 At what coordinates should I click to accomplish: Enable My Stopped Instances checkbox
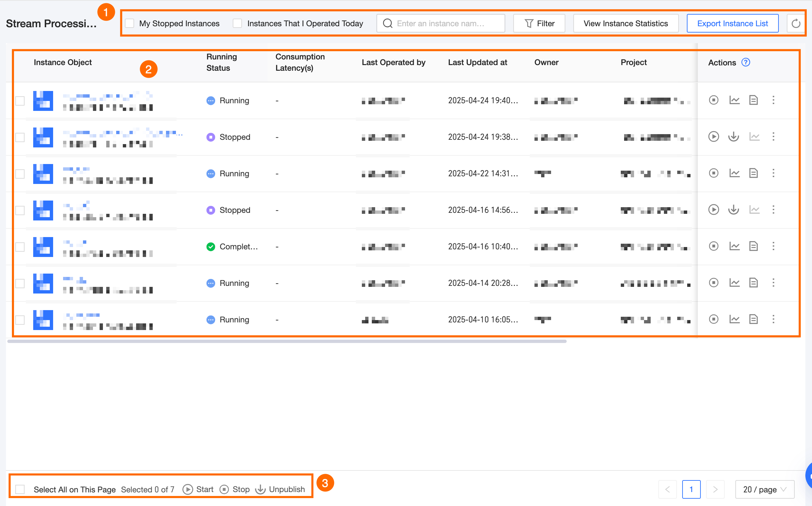click(129, 24)
